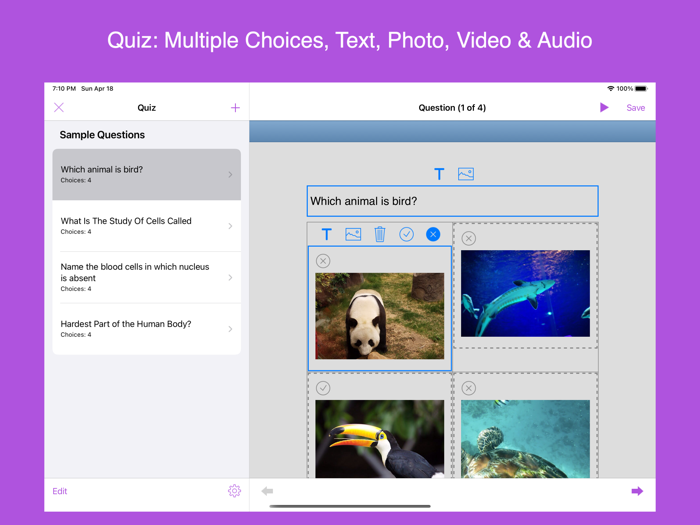The height and width of the screenshot is (525, 700).
Task: Open 'Hardest Part of the Human Body?' row
Action: 146,329
